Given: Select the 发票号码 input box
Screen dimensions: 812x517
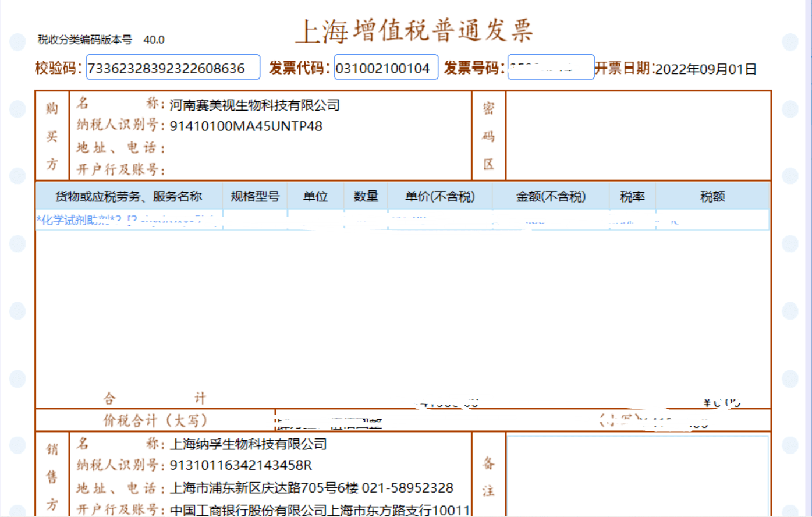Looking at the screenshot, I should point(550,68).
